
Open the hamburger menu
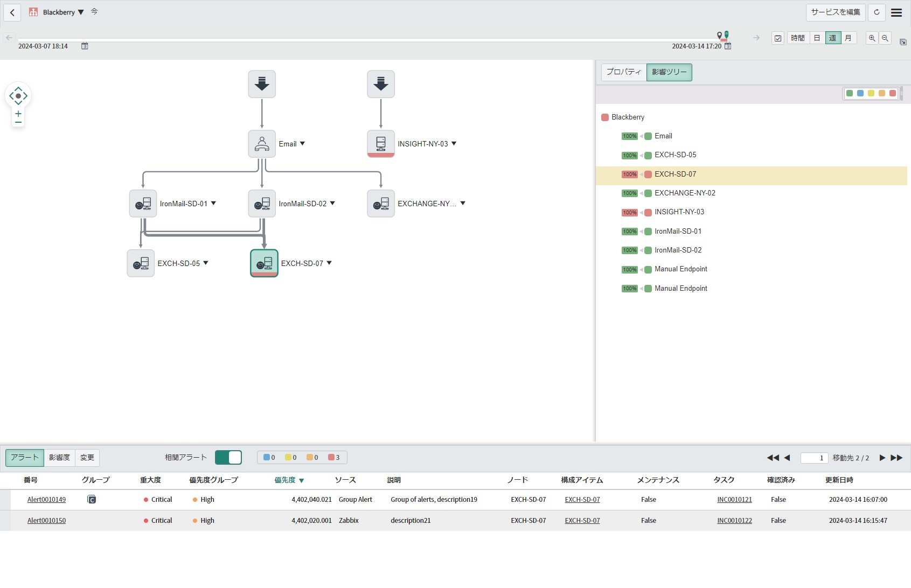click(896, 12)
